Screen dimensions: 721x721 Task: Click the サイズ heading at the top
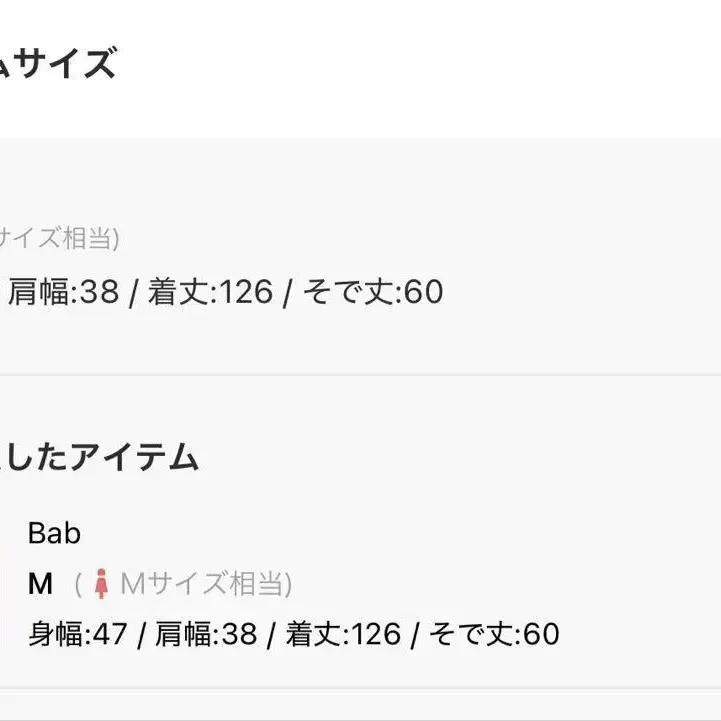(57, 63)
